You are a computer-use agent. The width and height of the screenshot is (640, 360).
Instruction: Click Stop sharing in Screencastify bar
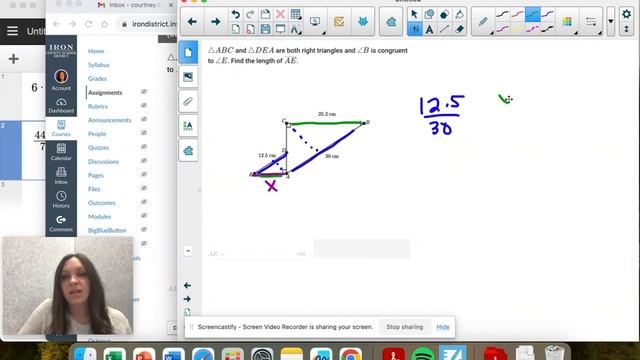point(404,327)
